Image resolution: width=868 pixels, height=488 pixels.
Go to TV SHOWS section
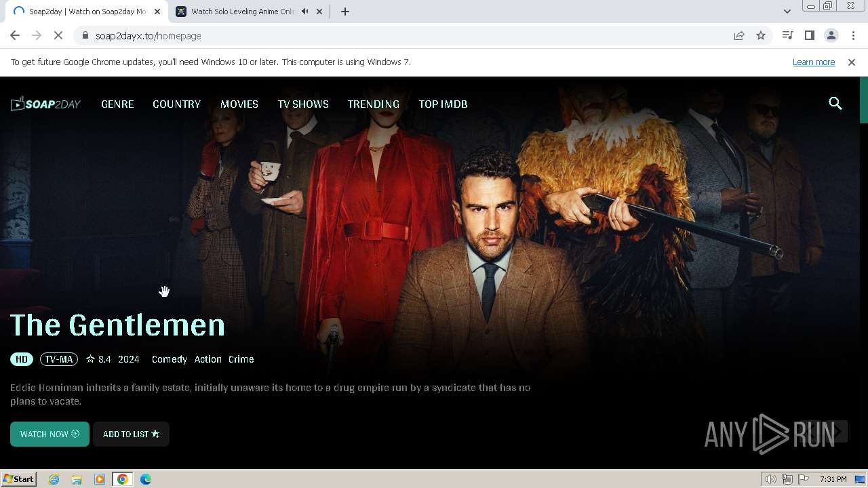pyautogui.click(x=303, y=104)
